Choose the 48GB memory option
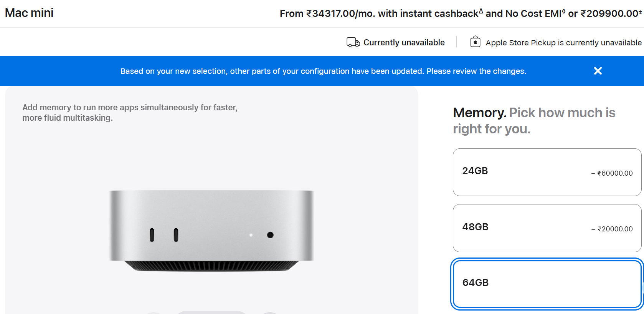644x314 pixels. point(547,228)
